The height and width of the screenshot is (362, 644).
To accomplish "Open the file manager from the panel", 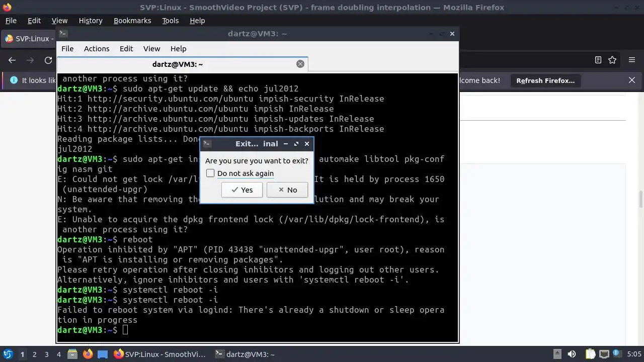I will 72,354.
